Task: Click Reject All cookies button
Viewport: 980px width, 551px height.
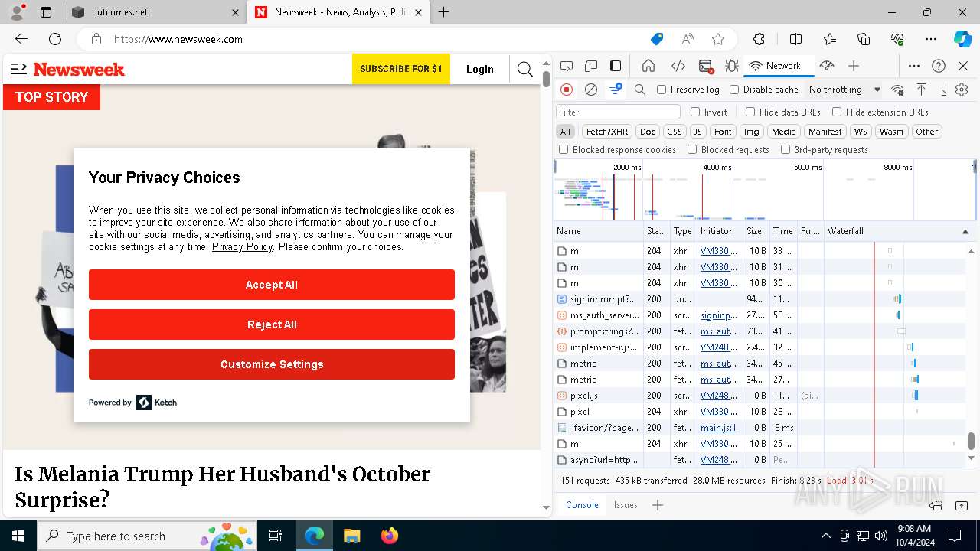Action: (272, 324)
